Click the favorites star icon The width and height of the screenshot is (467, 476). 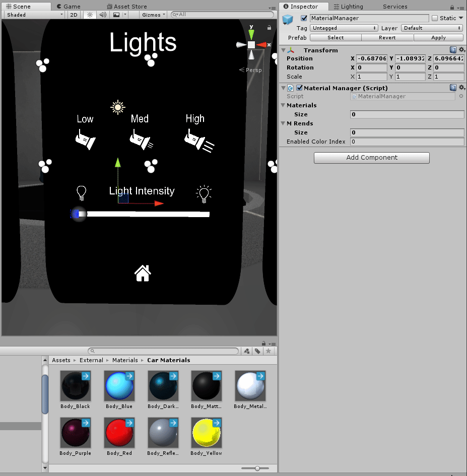click(x=269, y=351)
